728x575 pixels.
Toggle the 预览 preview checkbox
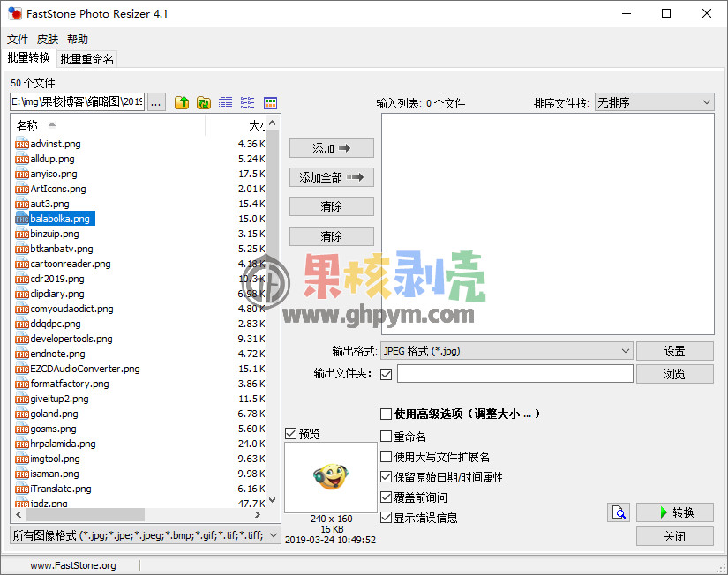click(290, 433)
